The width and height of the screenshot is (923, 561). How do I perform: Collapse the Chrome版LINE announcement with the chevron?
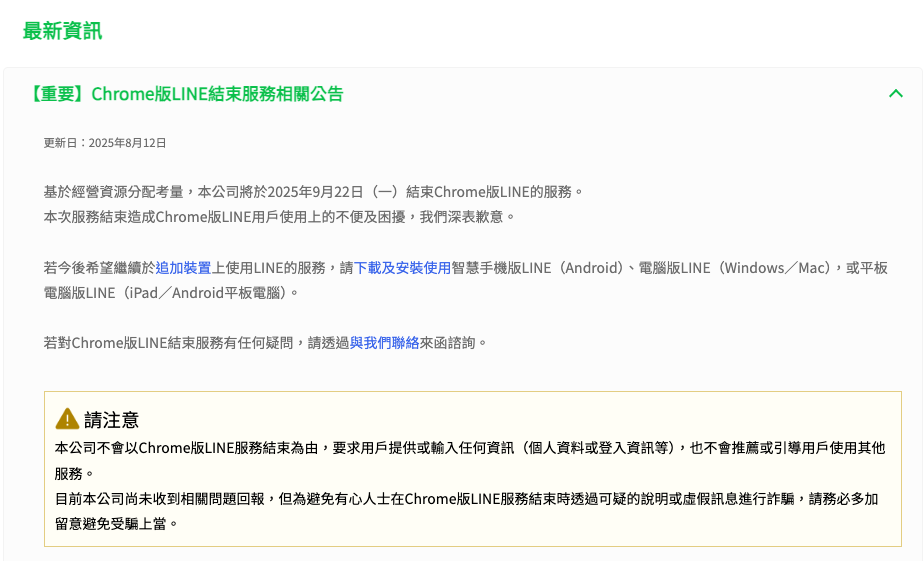coord(895,94)
